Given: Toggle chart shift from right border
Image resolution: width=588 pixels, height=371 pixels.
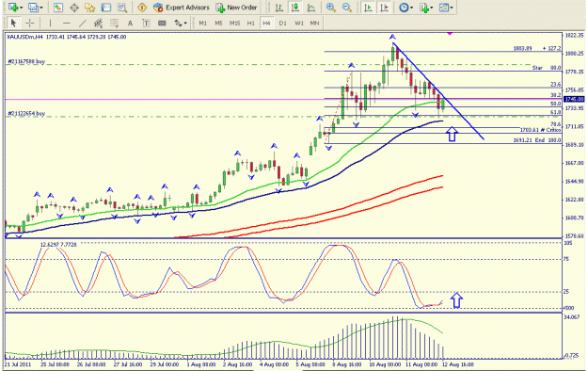Looking at the screenshot, I should point(385,8).
